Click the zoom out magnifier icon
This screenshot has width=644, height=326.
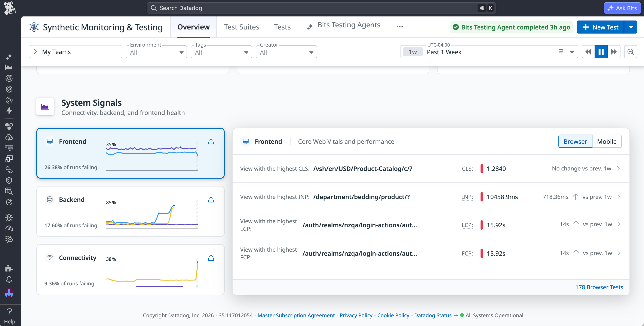pyautogui.click(x=631, y=52)
